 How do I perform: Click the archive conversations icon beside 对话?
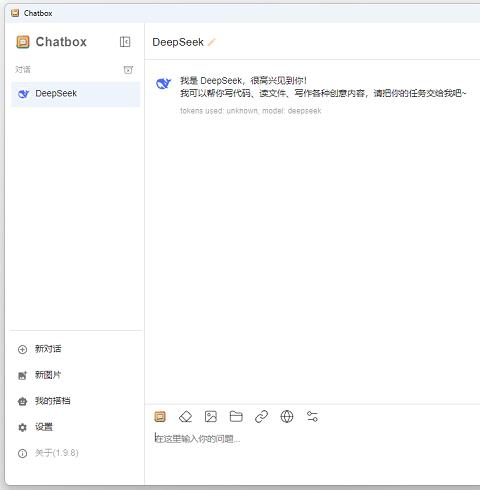pyautogui.click(x=128, y=70)
